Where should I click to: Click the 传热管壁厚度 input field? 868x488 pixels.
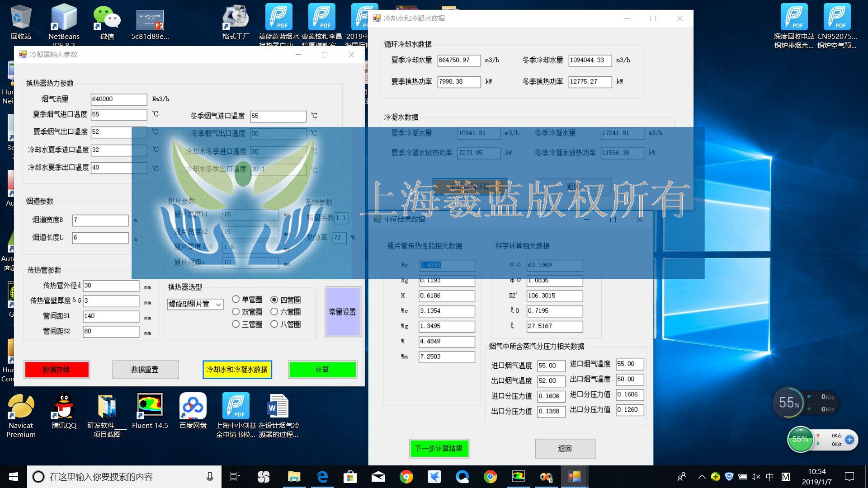click(x=111, y=301)
